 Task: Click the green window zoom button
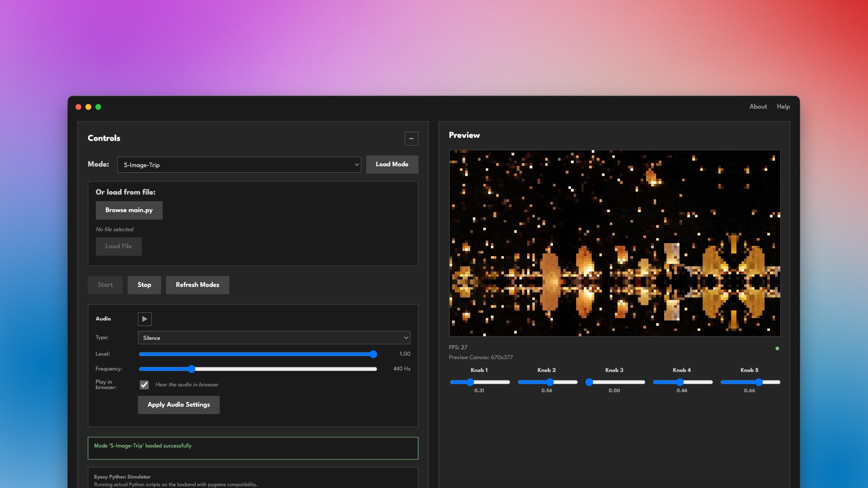click(98, 107)
